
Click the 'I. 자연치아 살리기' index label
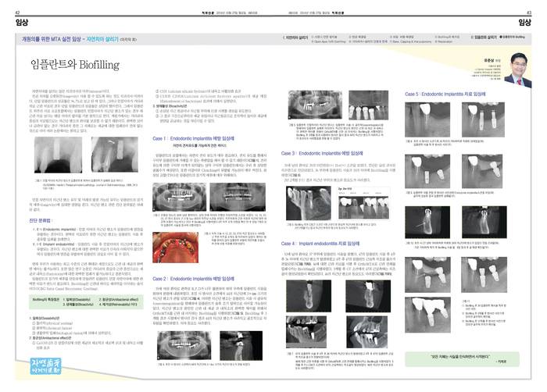click(x=295, y=37)
